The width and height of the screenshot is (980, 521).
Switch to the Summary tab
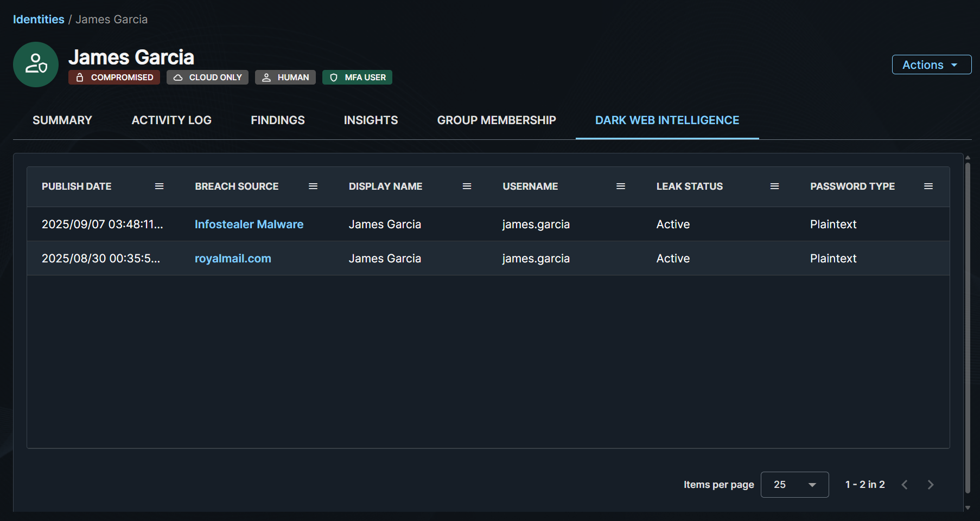pyautogui.click(x=62, y=120)
